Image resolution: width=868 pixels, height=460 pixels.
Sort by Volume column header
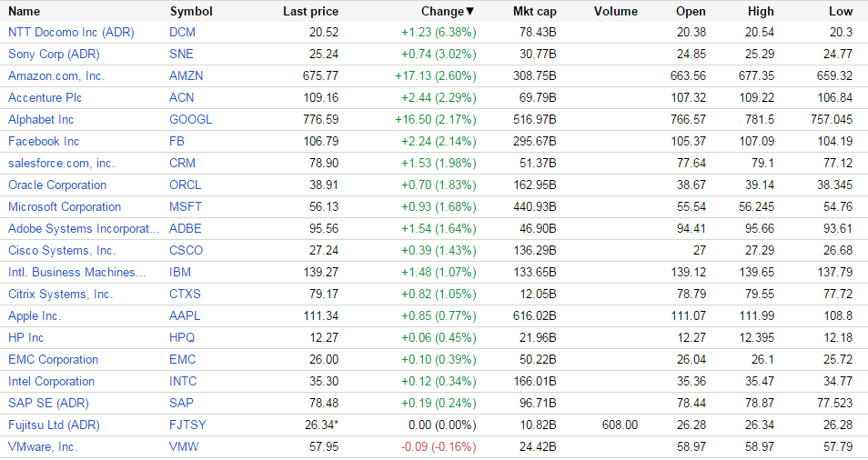click(x=615, y=12)
